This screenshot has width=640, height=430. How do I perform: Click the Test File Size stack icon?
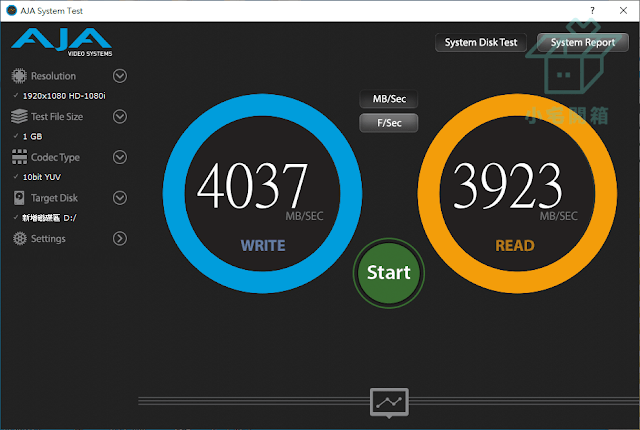[x=19, y=116]
